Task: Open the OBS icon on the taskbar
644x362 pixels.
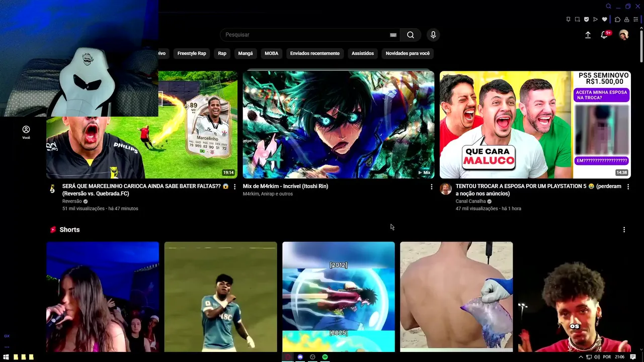Action: click(x=312, y=357)
